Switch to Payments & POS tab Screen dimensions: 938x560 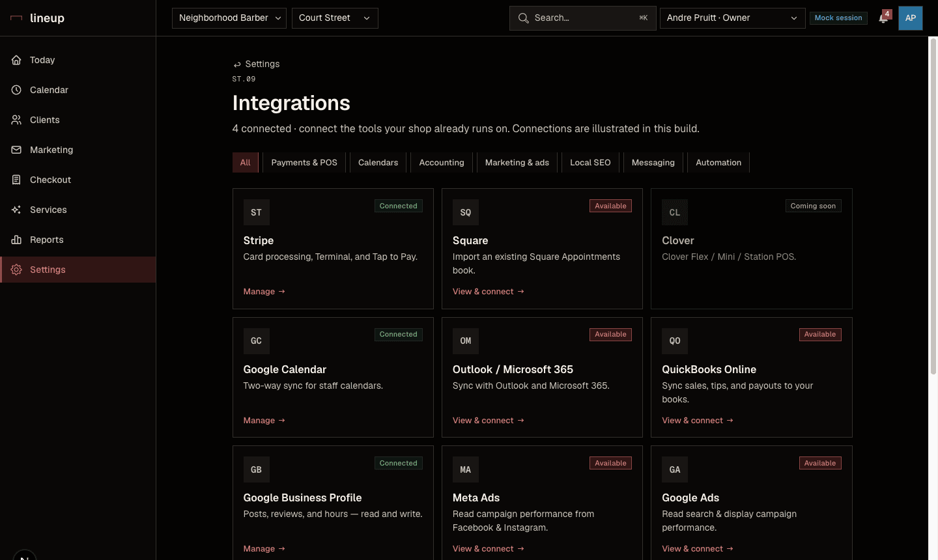pos(304,163)
